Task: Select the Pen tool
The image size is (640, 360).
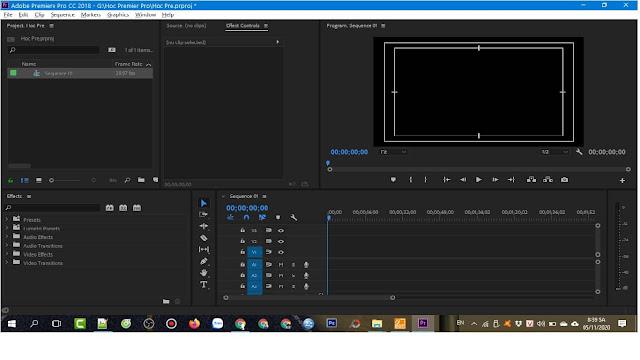Action: point(204,261)
